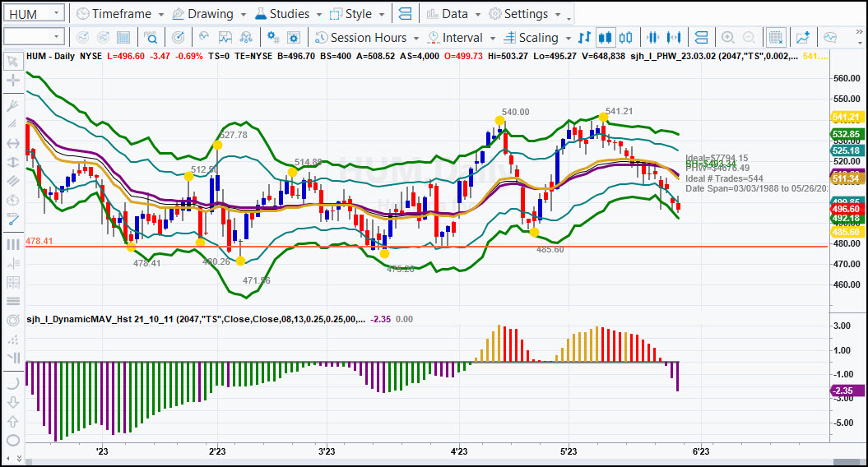Click the 540.00 peak price annotation

pos(515,113)
